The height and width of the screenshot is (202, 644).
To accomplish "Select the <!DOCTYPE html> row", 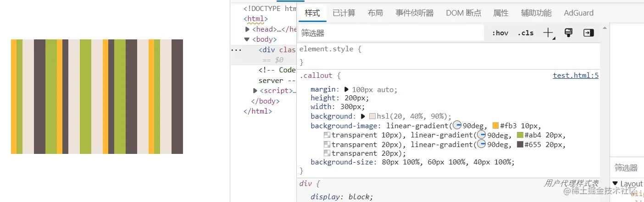I will (x=270, y=8).
